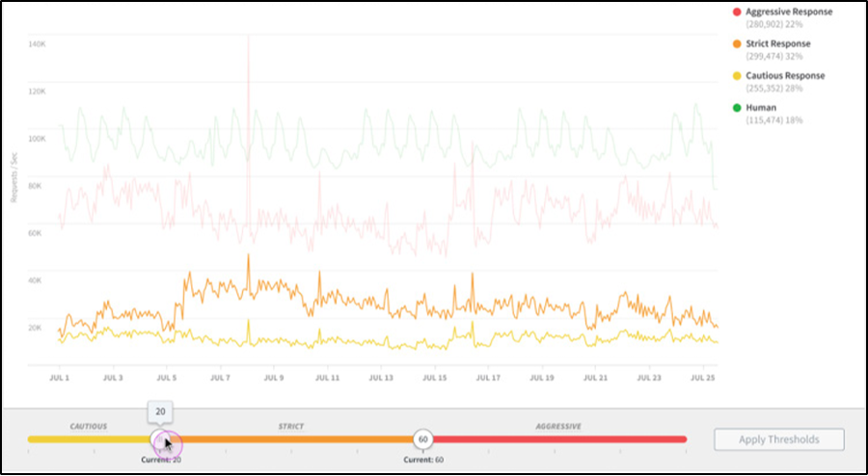Click the yellow Cautious Response legend dot
This screenshot has width=868, height=476.
click(737, 76)
